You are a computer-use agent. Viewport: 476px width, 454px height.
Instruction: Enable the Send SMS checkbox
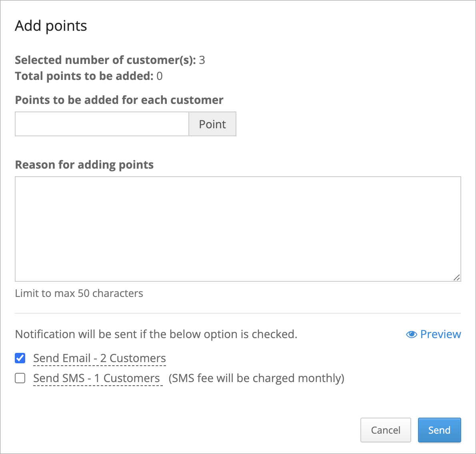click(20, 378)
